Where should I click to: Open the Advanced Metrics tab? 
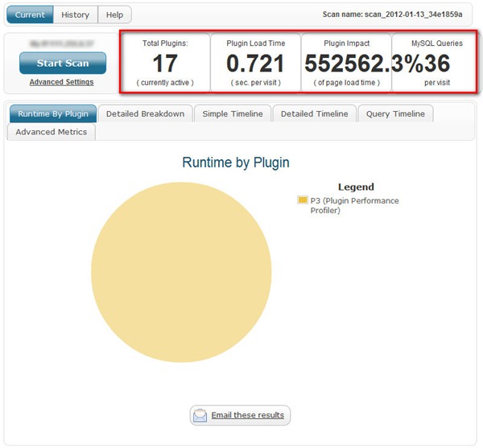[51, 132]
